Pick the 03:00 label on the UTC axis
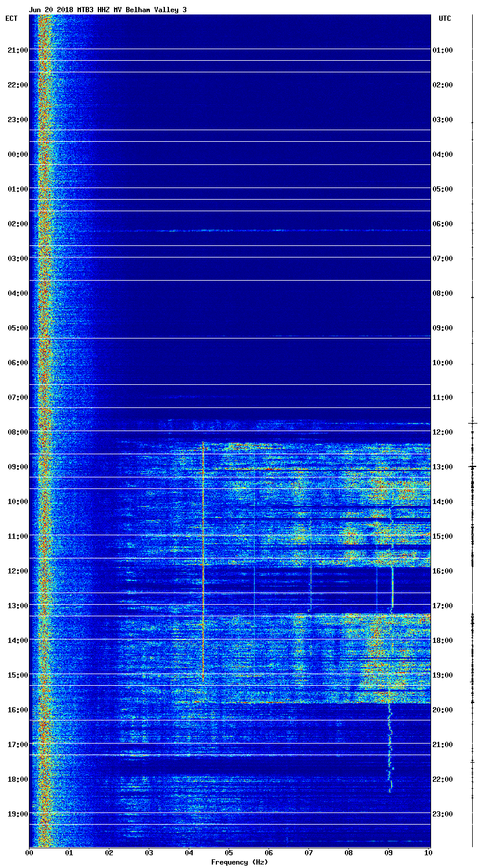The height and width of the screenshot is (868, 493). [443, 120]
